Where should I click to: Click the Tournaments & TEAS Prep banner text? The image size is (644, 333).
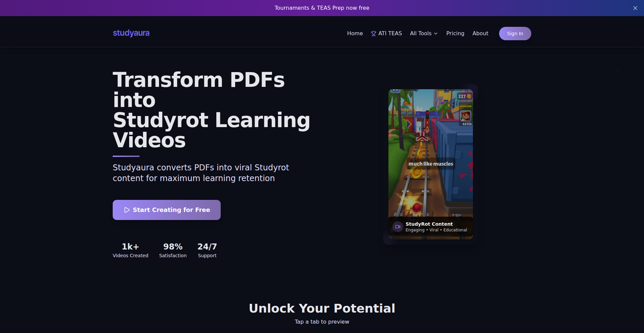point(322,8)
